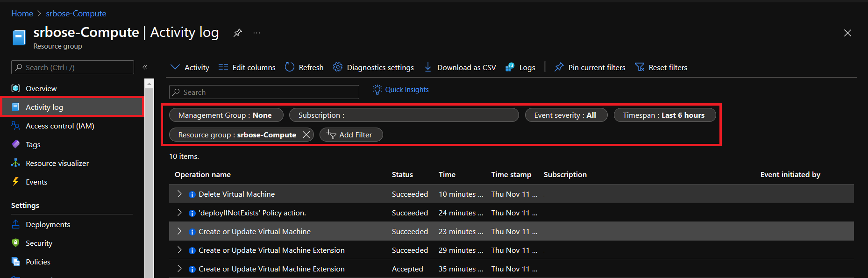Click Download as CSV arrow icon
Viewport: 868px width, 278px height.
[428, 67]
